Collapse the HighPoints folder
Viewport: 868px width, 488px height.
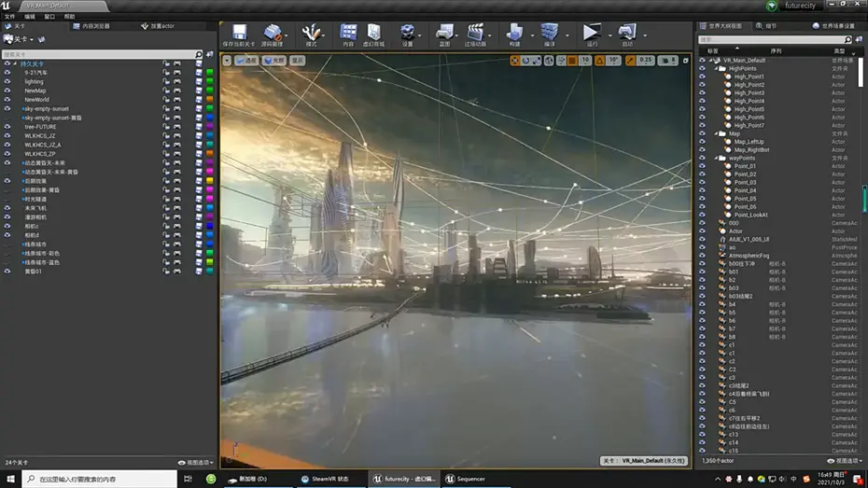716,69
